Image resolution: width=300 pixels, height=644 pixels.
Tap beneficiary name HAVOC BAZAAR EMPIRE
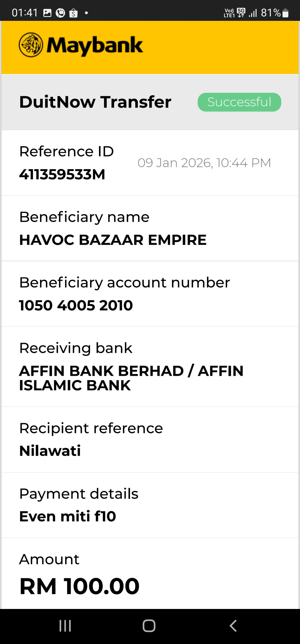pos(113,240)
